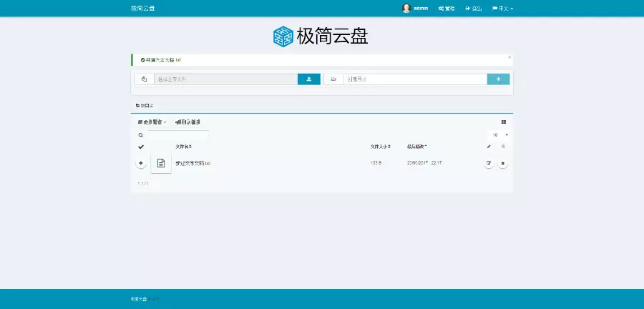Click the blue upload file button

click(x=308, y=79)
